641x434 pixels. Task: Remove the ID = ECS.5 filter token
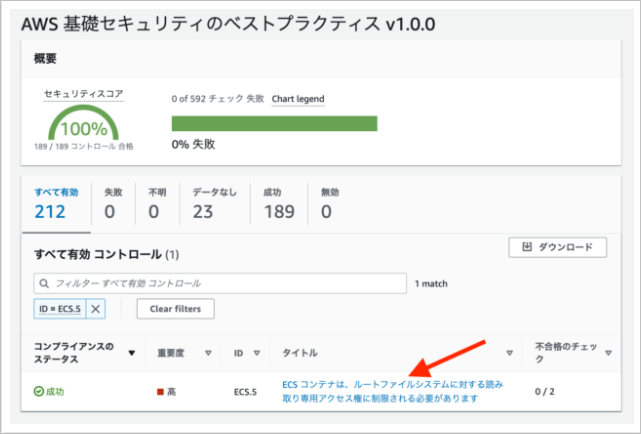pyautogui.click(x=96, y=309)
